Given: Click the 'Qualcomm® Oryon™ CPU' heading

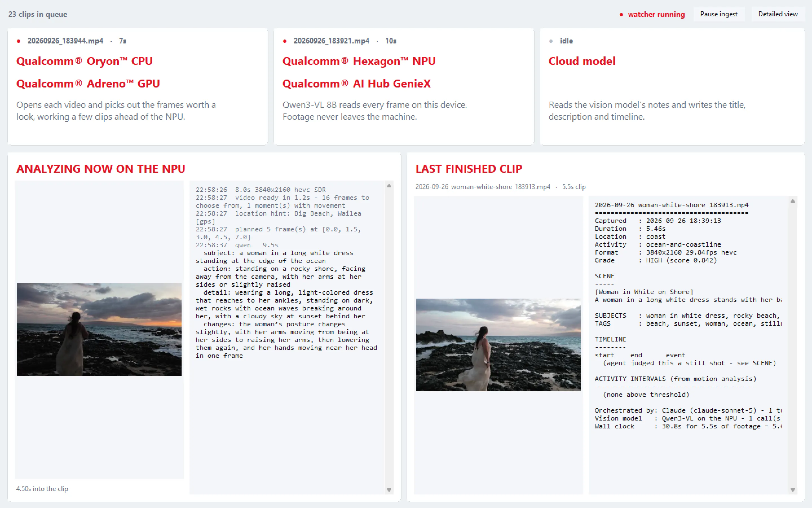Looking at the screenshot, I should [x=85, y=61].
